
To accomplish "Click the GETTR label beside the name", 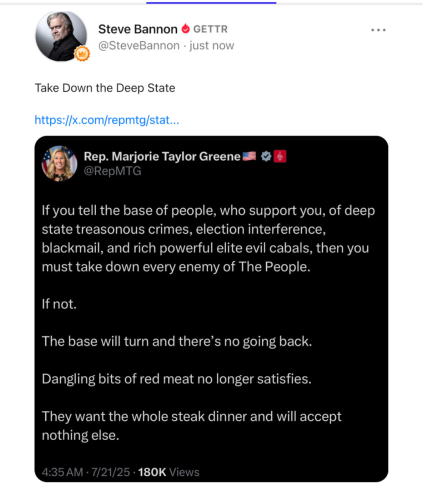I will [210, 29].
